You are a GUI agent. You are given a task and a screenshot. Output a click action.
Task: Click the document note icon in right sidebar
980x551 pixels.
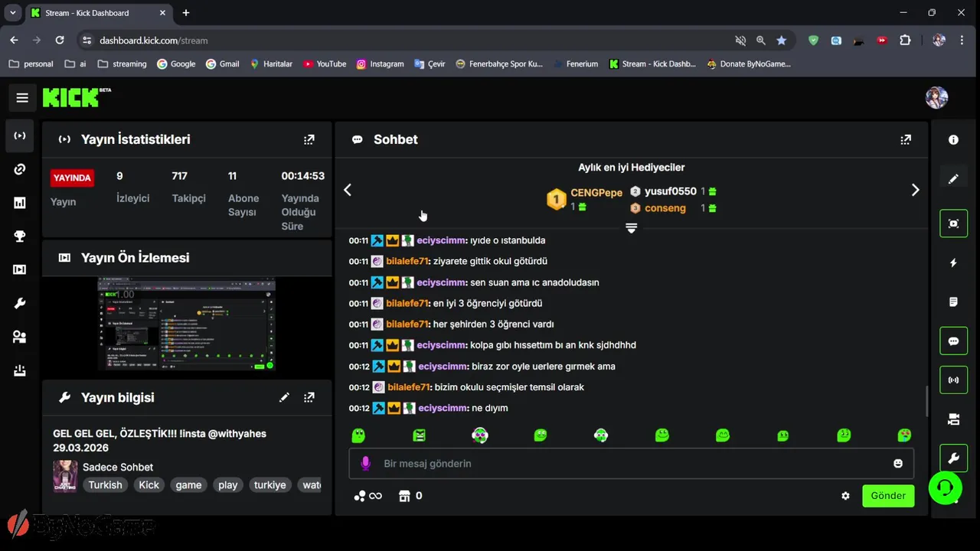(x=953, y=302)
